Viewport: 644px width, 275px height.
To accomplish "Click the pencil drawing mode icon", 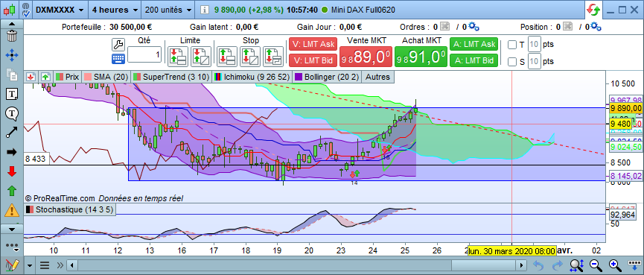I will (x=12, y=265).
